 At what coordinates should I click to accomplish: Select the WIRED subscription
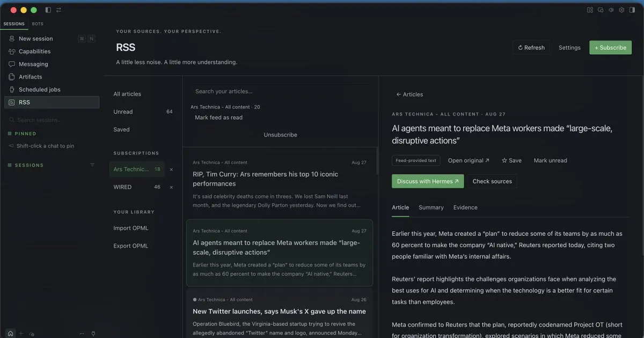[137, 187]
